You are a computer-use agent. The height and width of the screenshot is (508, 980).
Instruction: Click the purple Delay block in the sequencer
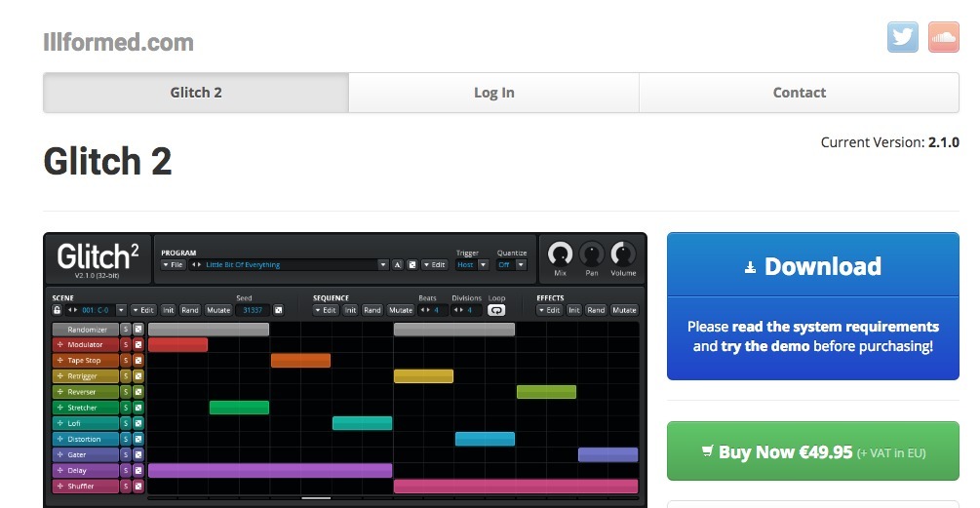tap(269, 471)
